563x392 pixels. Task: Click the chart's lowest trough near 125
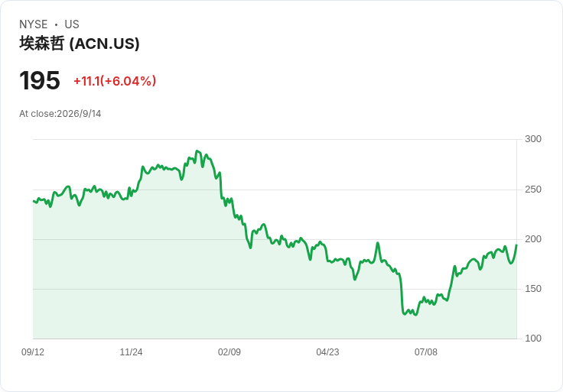tap(404, 315)
